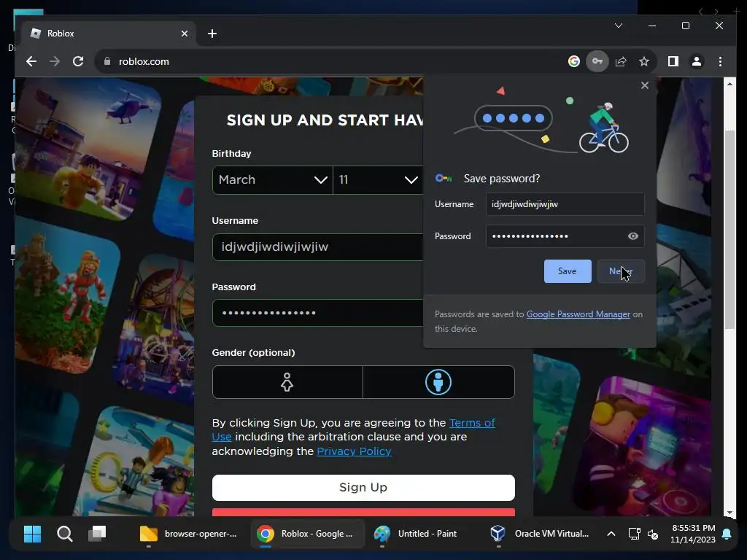Open the March birthday month dropdown
747x560 pixels.
click(x=273, y=179)
